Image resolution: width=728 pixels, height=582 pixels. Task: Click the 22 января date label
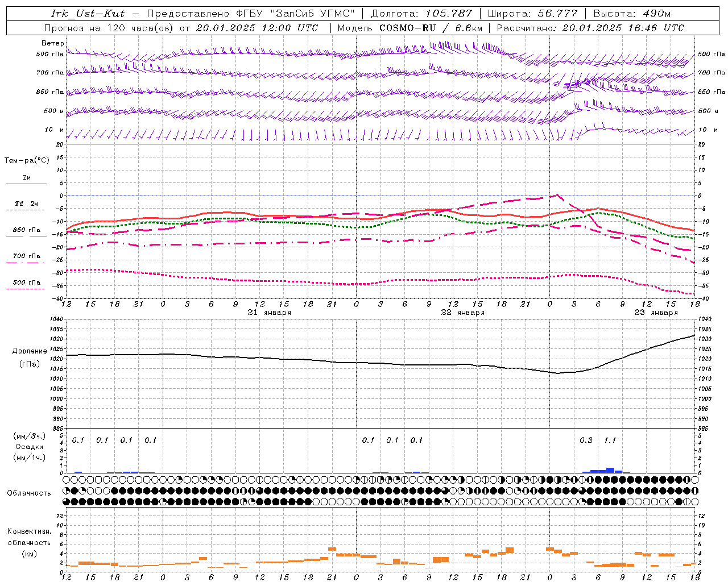tap(463, 313)
